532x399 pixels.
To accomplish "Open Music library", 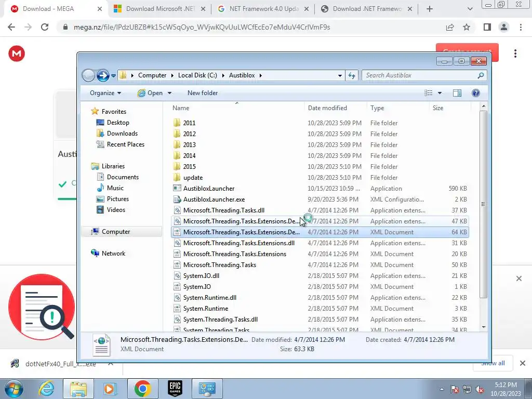I will (110, 188).
